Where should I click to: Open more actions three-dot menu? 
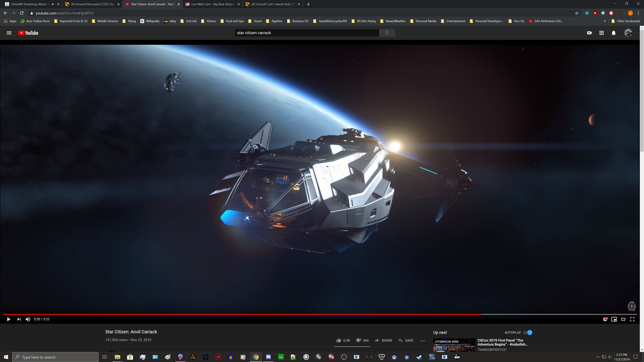pos(422,341)
